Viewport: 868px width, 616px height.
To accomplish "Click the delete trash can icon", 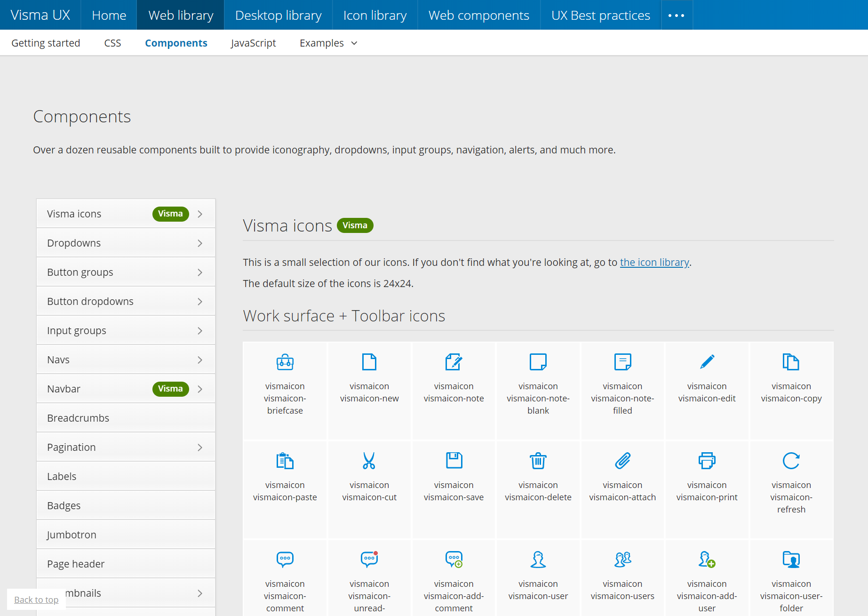I will tap(538, 461).
